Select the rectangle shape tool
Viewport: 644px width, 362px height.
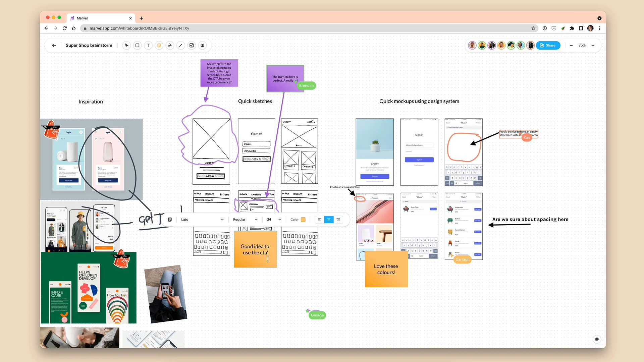[x=138, y=45]
